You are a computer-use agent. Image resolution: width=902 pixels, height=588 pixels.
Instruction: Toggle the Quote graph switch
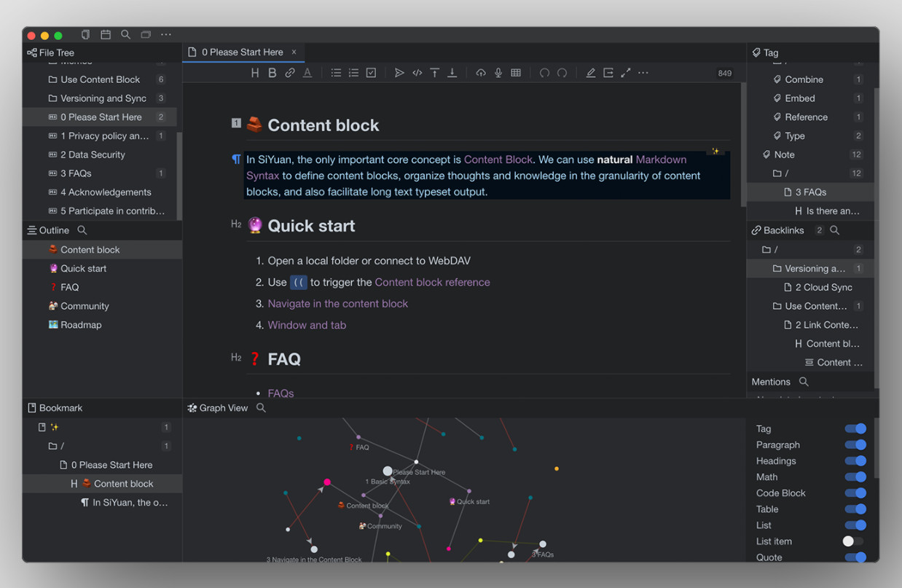click(855, 557)
